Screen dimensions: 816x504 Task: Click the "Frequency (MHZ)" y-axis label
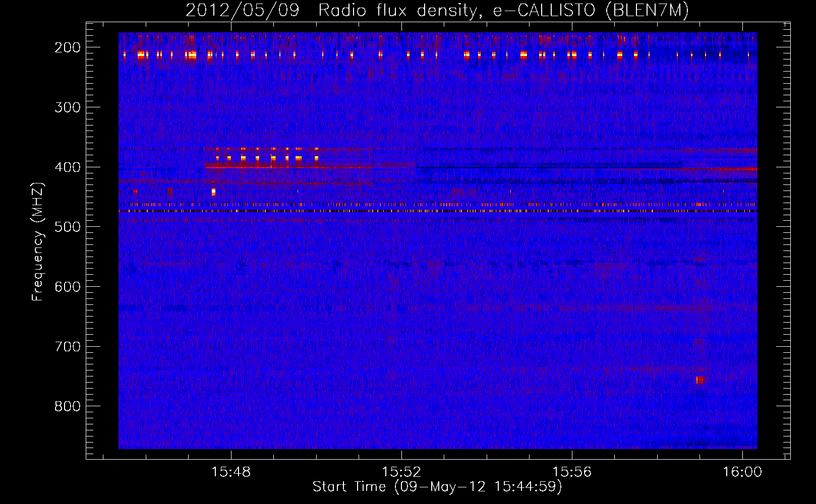[x=38, y=242]
